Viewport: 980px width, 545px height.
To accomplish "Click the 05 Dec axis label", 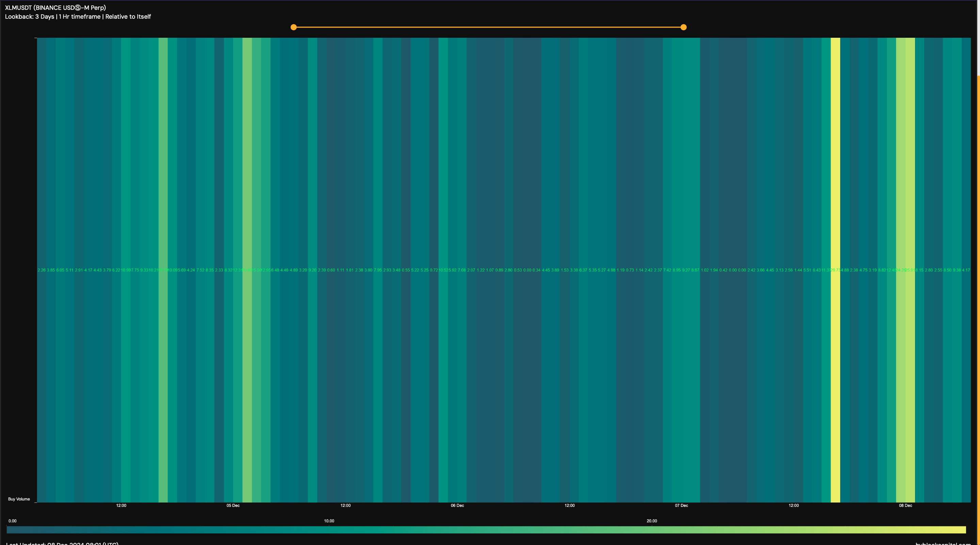I will click(233, 506).
